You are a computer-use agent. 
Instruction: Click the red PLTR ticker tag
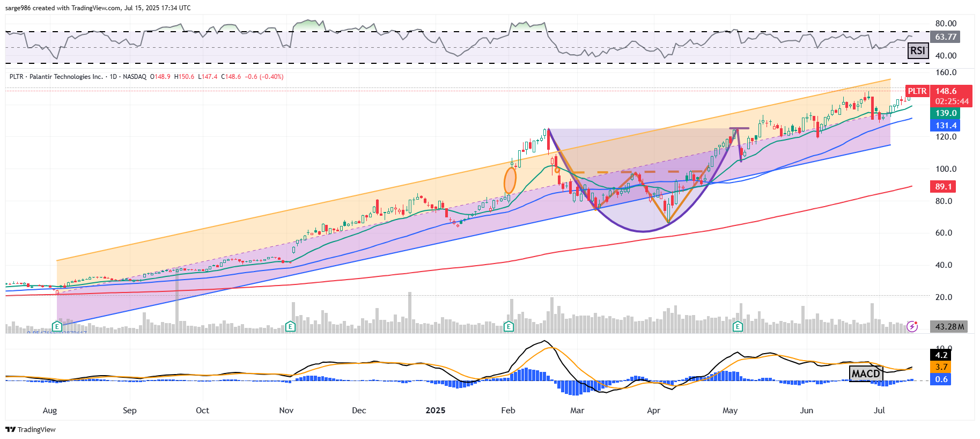[x=917, y=91]
